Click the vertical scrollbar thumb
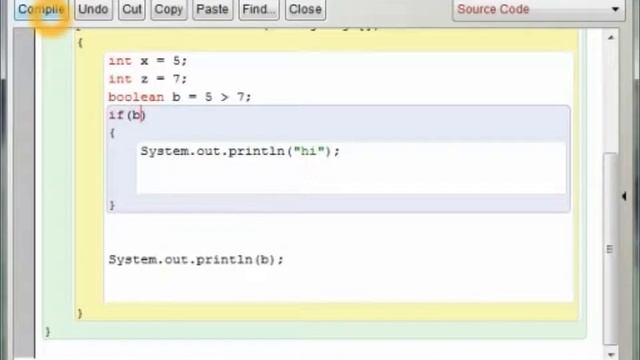Image resolution: width=640 pixels, height=360 pixels. pyautogui.click(x=610, y=249)
